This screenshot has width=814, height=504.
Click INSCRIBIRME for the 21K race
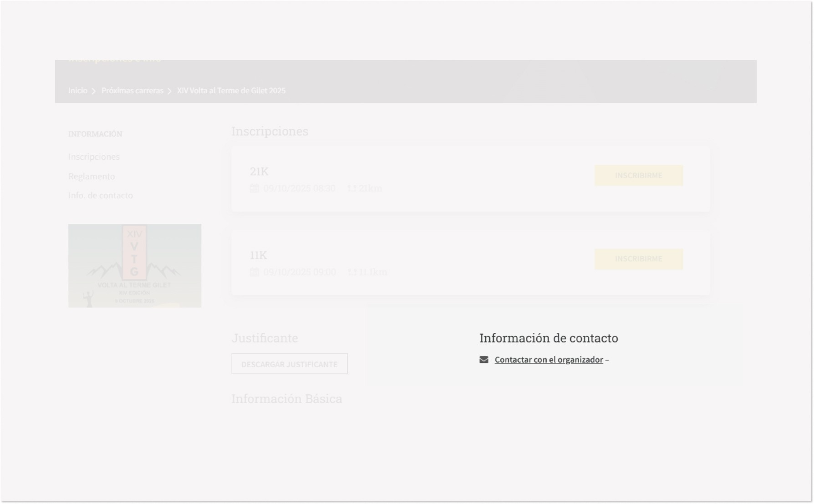pyautogui.click(x=639, y=176)
